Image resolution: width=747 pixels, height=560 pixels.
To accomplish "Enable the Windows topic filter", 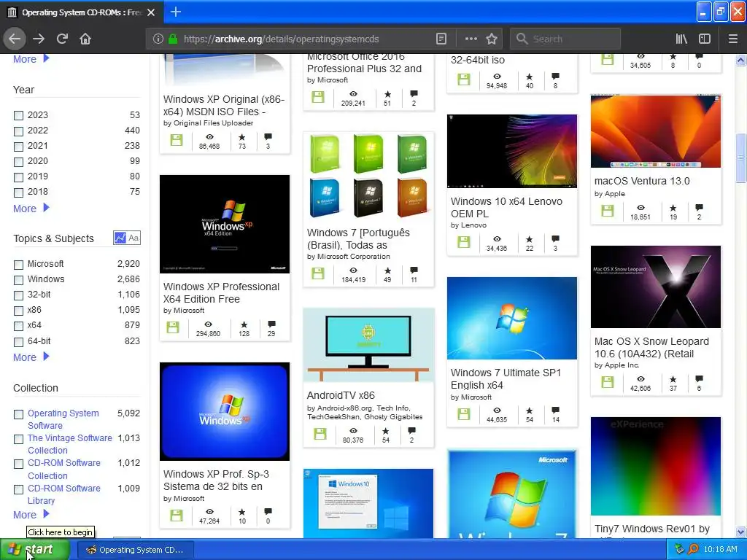I will click(x=18, y=279).
